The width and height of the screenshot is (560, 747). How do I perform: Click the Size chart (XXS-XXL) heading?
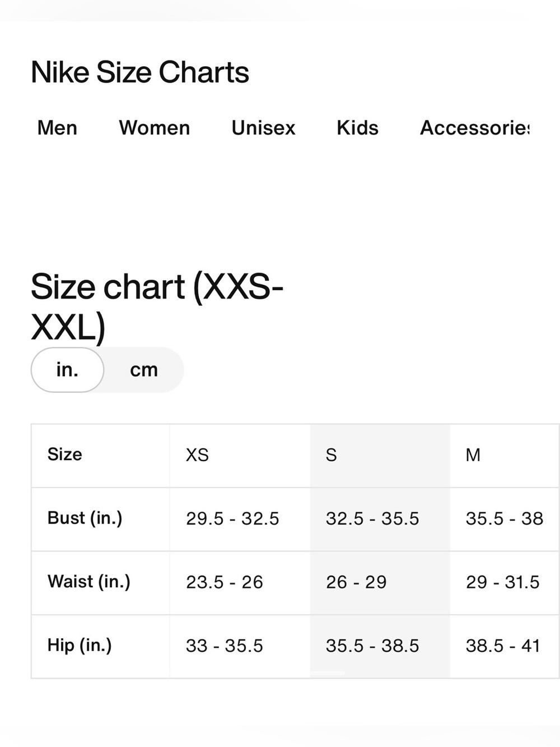[157, 307]
